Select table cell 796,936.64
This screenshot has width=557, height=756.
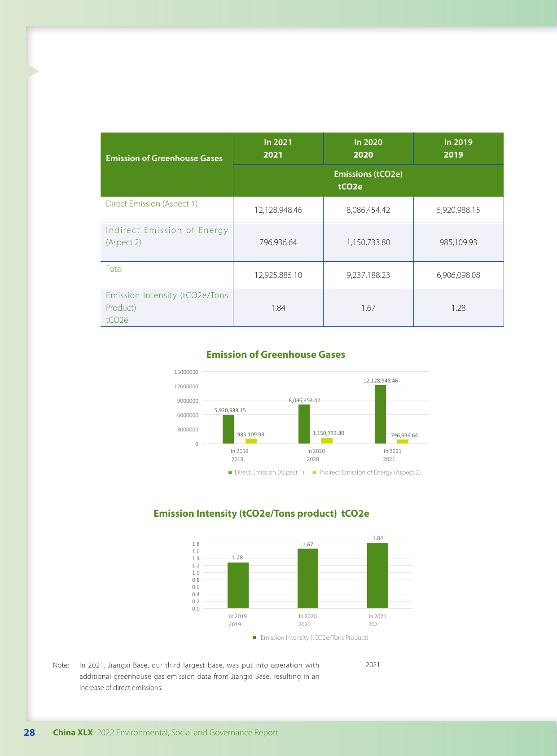tap(278, 242)
